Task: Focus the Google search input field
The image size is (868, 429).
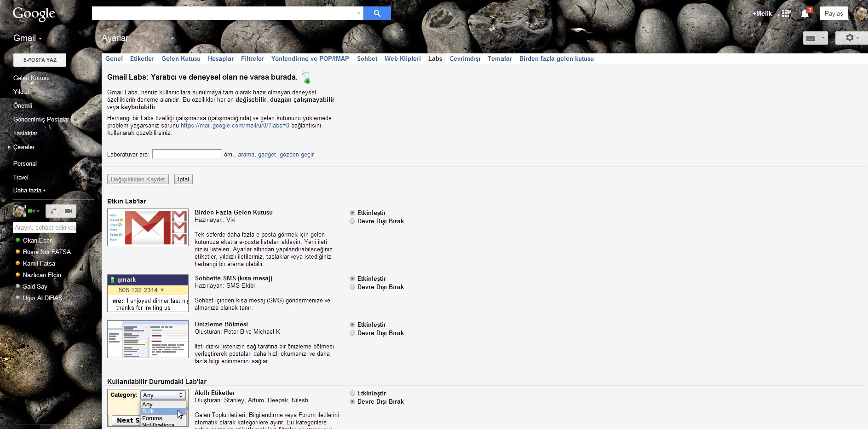Action: [224, 13]
